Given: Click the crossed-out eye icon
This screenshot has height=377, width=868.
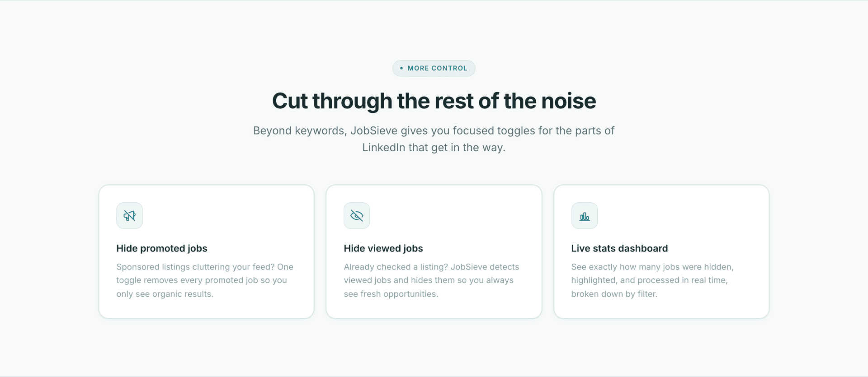Looking at the screenshot, I should click(357, 216).
